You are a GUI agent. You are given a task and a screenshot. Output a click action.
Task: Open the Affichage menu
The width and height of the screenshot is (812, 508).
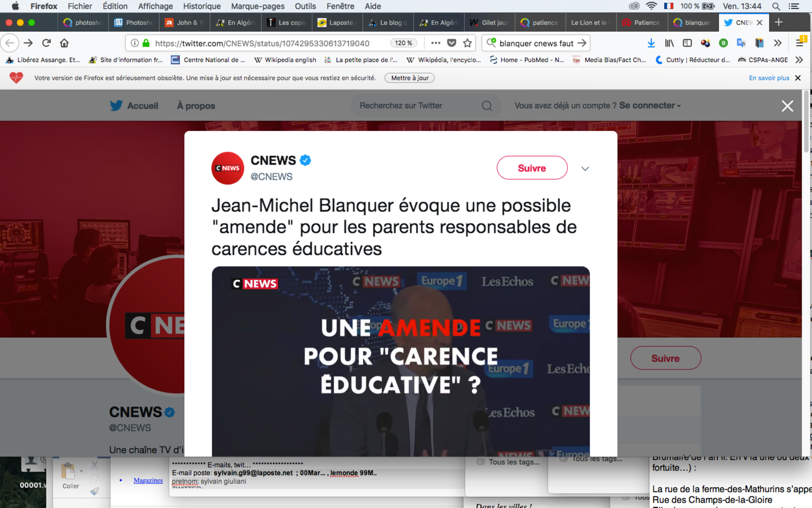155,6
